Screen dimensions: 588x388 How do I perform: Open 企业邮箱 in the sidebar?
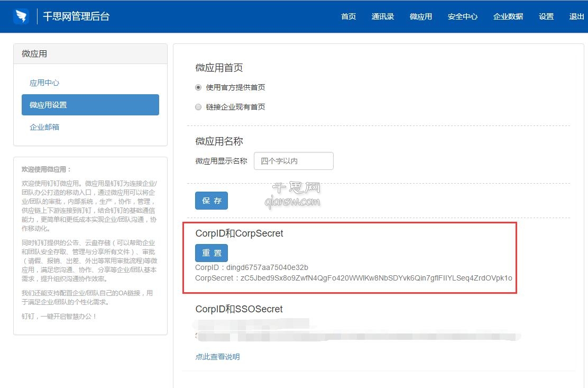pos(44,127)
